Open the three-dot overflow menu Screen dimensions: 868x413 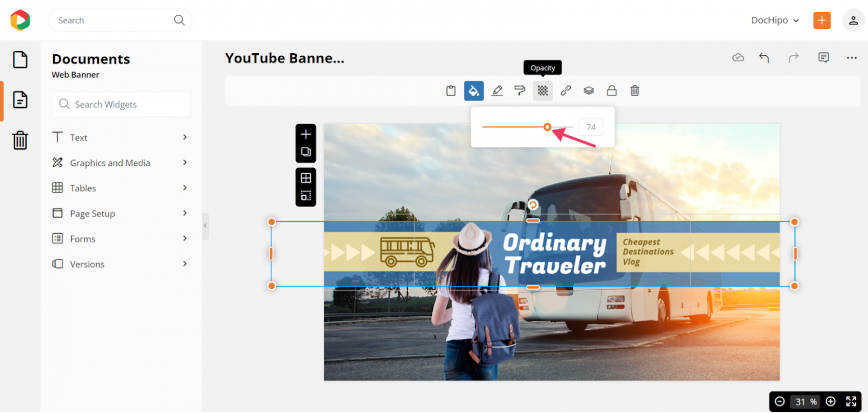[851, 57]
